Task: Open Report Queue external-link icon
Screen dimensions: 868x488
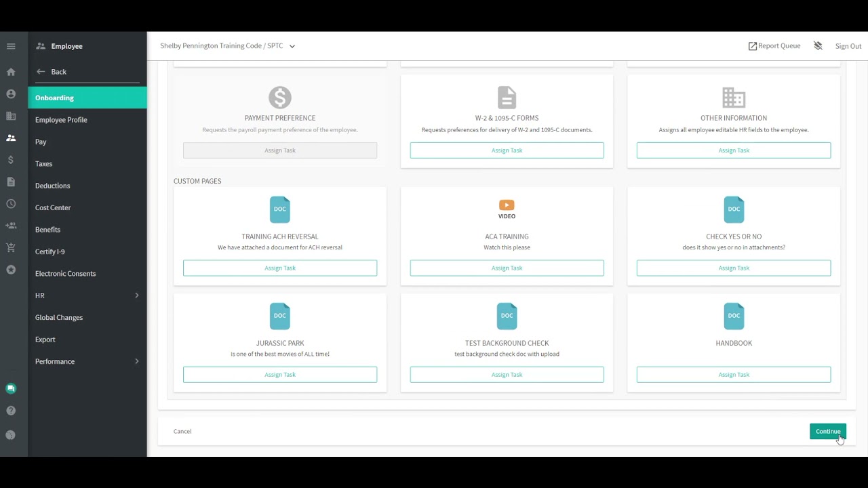Action: (x=752, y=46)
